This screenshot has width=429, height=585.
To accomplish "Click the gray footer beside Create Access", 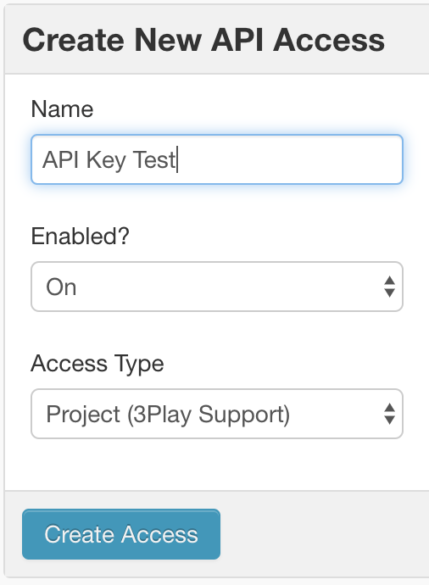I will point(325,534).
